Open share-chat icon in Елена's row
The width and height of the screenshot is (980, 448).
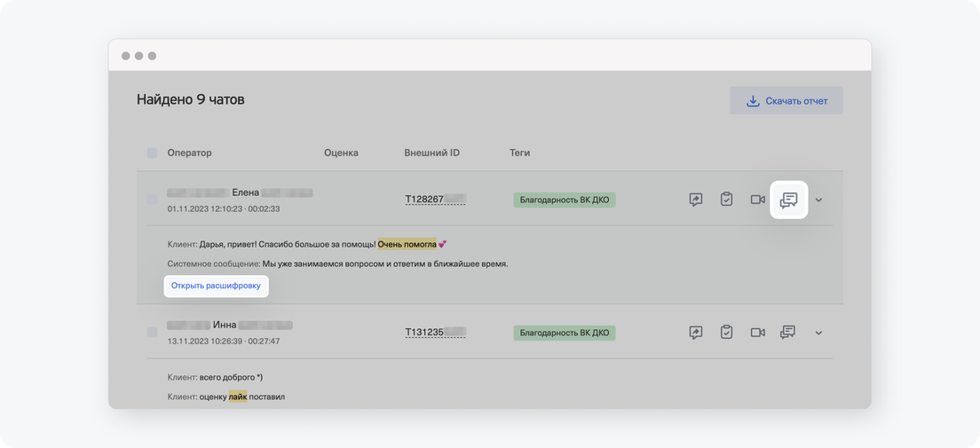[x=696, y=200]
